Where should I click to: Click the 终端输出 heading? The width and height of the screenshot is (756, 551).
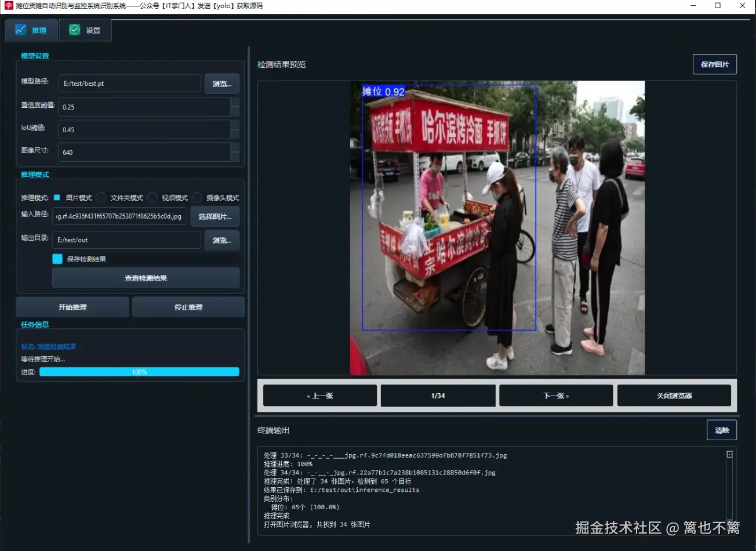[x=274, y=430]
